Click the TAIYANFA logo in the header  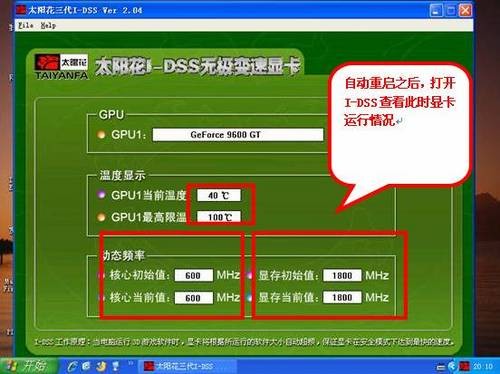coord(61,67)
